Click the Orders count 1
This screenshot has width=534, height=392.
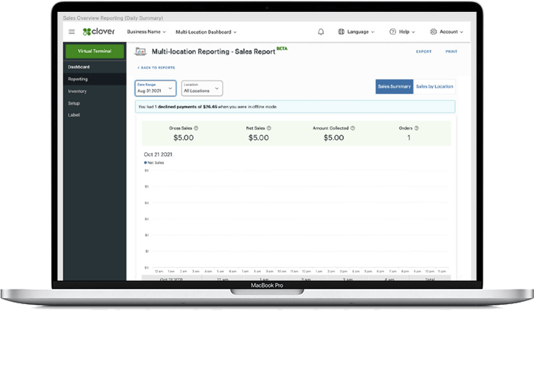(409, 138)
